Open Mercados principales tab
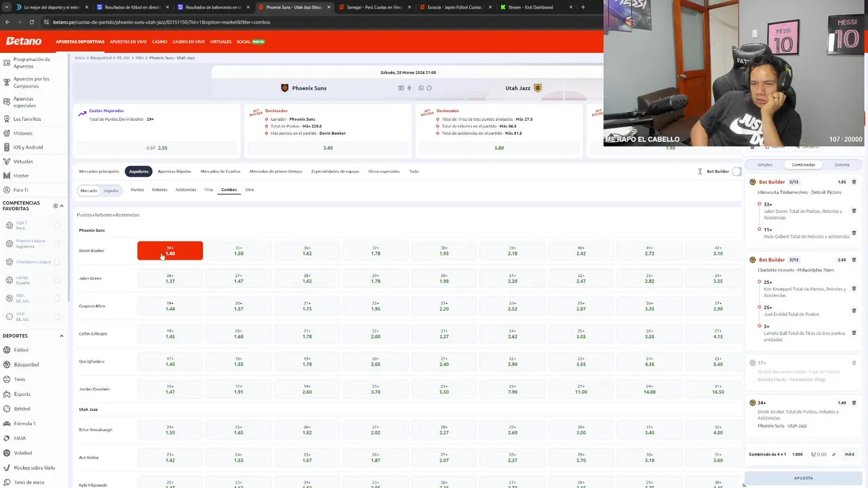This screenshot has width=868, height=488. pyautogui.click(x=99, y=171)
